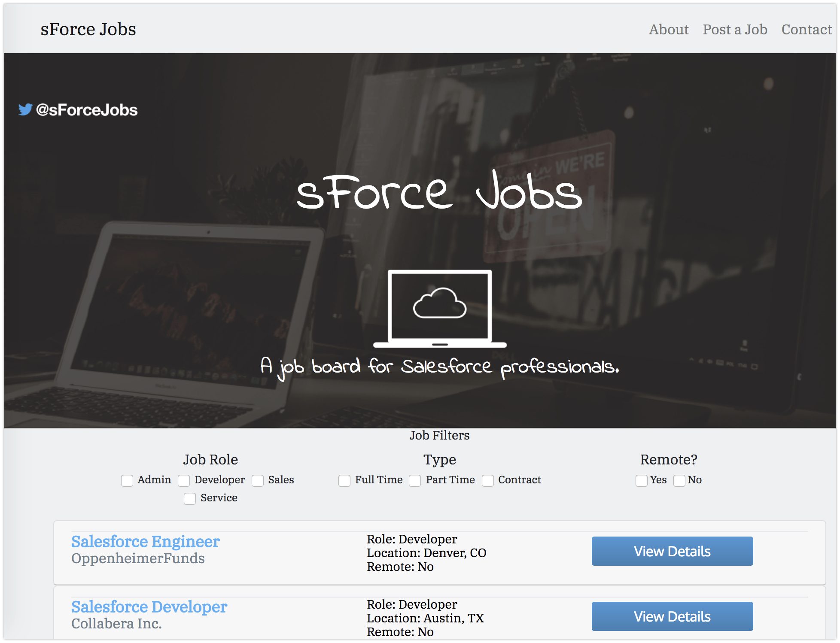The height and width of the screenshot is (643, 840).
Task: View details for the Collabera Inc. job
Action: pyautogui.click(x=672, y=616)
